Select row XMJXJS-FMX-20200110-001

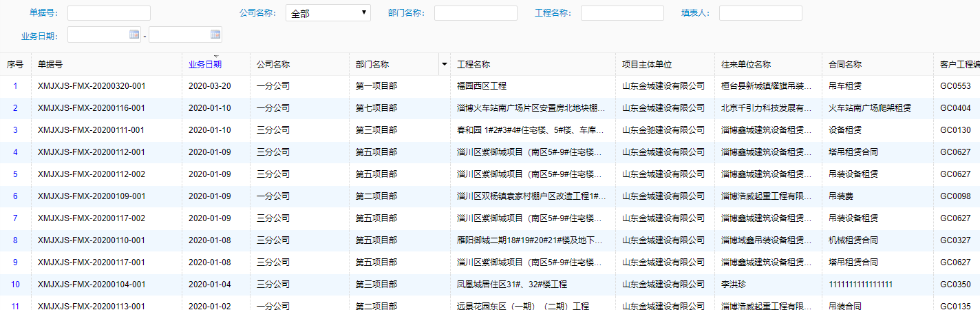490,240
